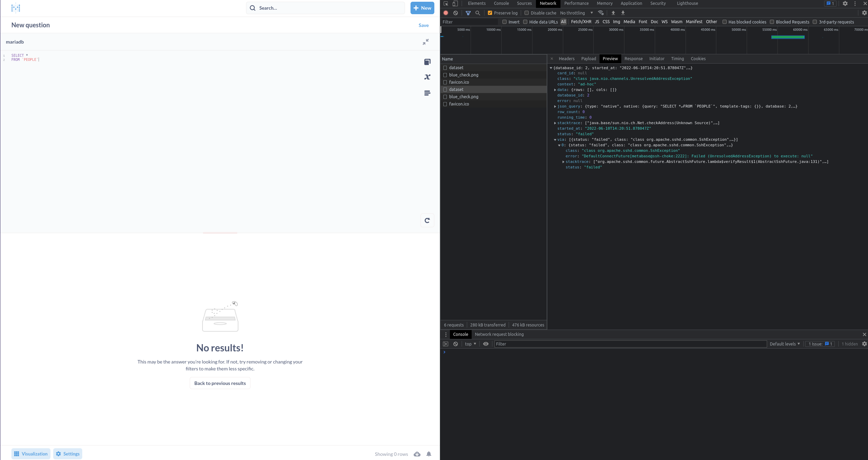Enable Disable cache option
The height and width of the screenshot is (460, 868).
[x=526, y=13]
